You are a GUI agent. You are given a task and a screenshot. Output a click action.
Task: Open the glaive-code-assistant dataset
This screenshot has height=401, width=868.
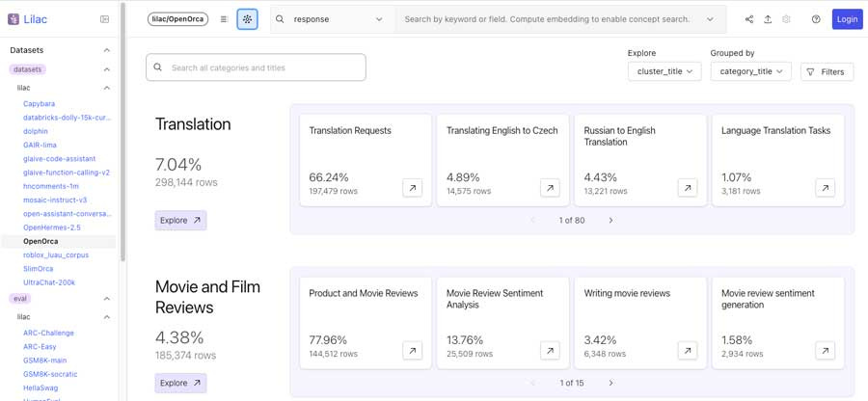pyautogui.click(x=59, y=159)
